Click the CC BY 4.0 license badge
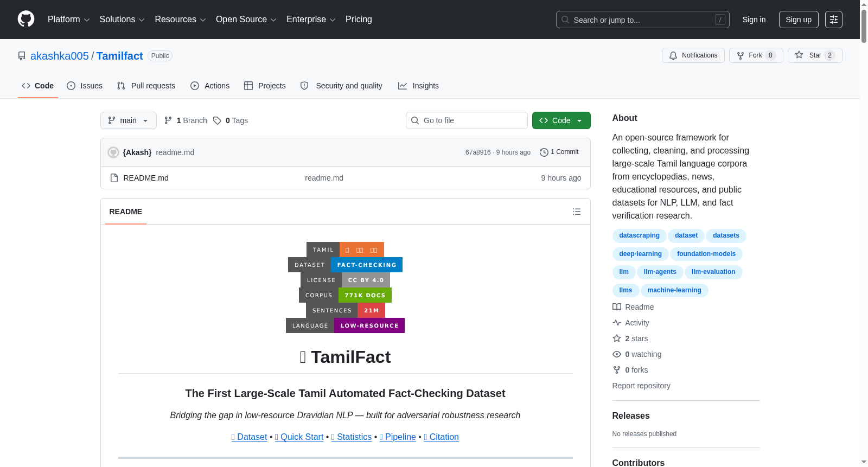The width and height of the screenshot is (868, 467). coord(345,280)
